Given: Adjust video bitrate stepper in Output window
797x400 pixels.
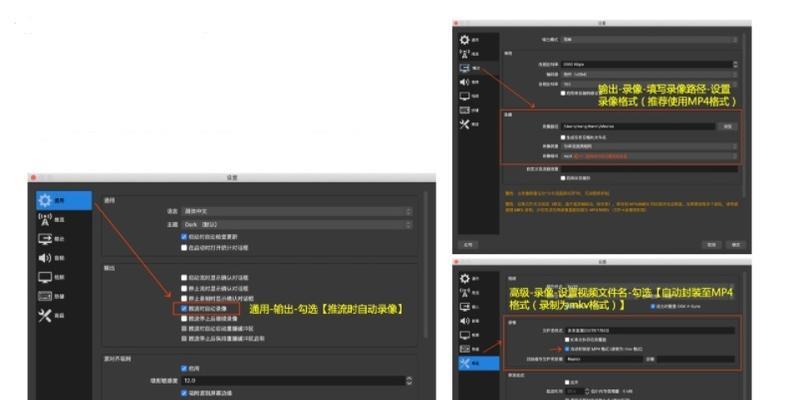Looking at the screenshot, I should point(735,64).
